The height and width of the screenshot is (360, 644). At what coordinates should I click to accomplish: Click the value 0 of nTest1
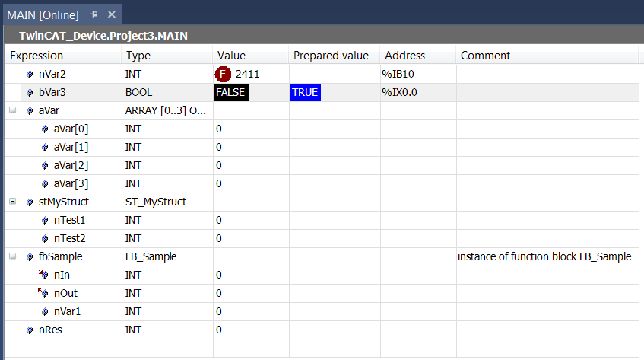[219, 220]
